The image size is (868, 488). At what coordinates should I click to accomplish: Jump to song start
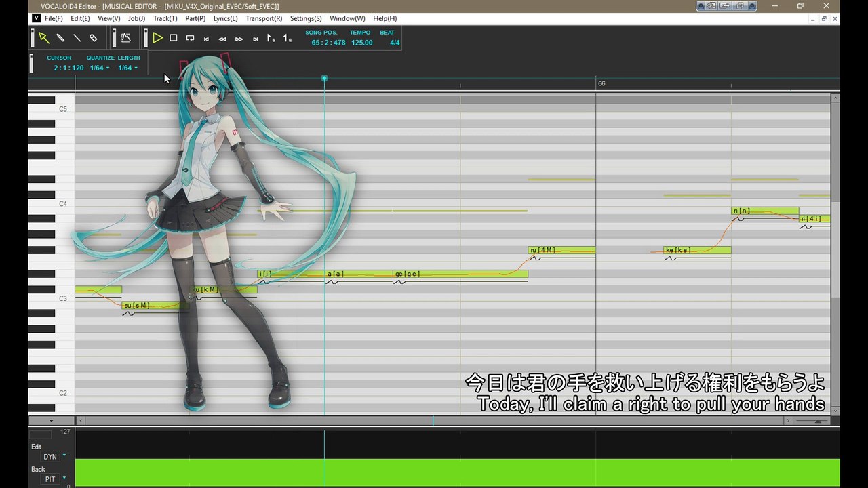(x=206, y=39)
